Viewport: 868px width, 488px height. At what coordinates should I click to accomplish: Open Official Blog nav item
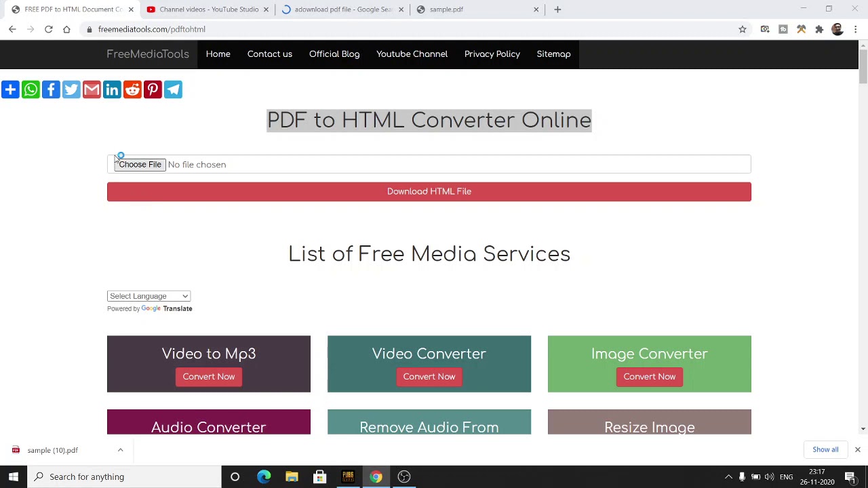[334, 54]
